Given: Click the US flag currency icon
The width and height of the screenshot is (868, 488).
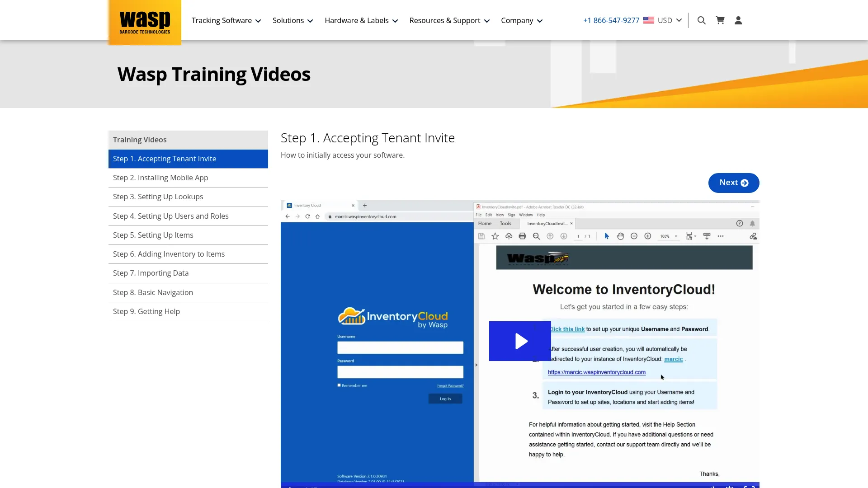Looking at the screenshot, I should click(x=649, y=20).
